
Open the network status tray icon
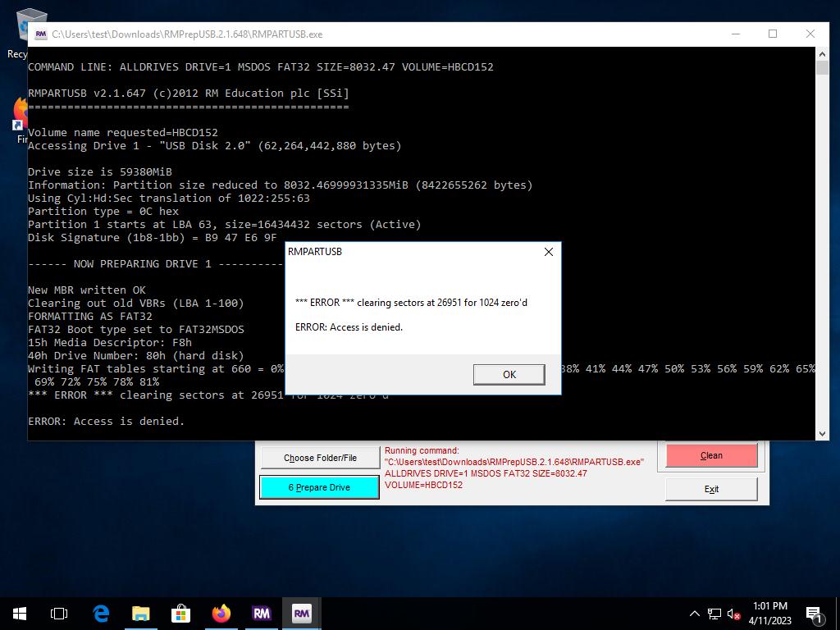(714, 614)
